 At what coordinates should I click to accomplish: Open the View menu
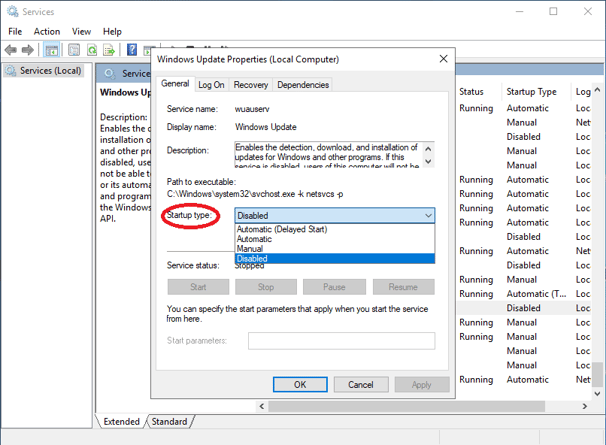click(81, 31)
